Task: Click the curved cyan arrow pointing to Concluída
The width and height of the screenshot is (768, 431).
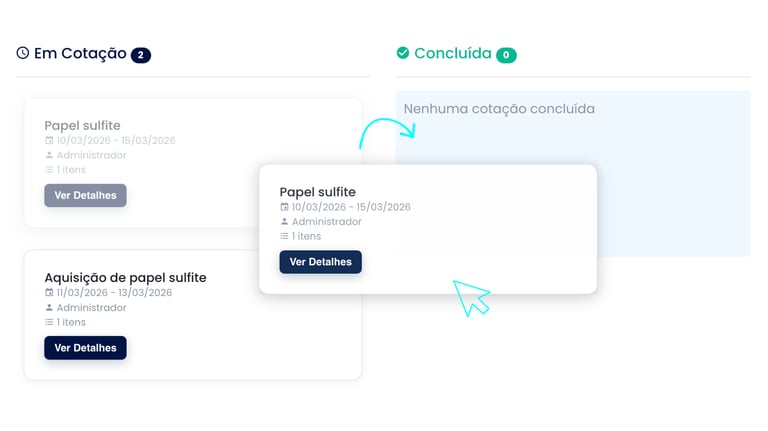Action: (x=387, y=132)
